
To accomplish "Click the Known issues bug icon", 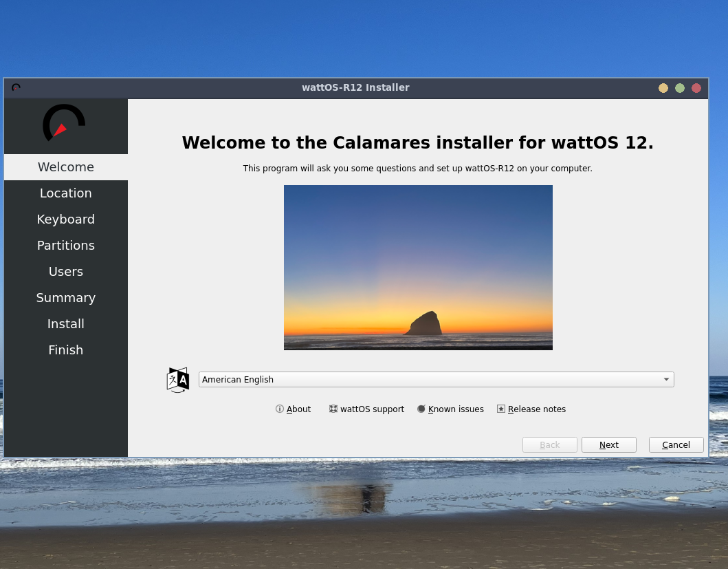I will click(x=421, y=409).
